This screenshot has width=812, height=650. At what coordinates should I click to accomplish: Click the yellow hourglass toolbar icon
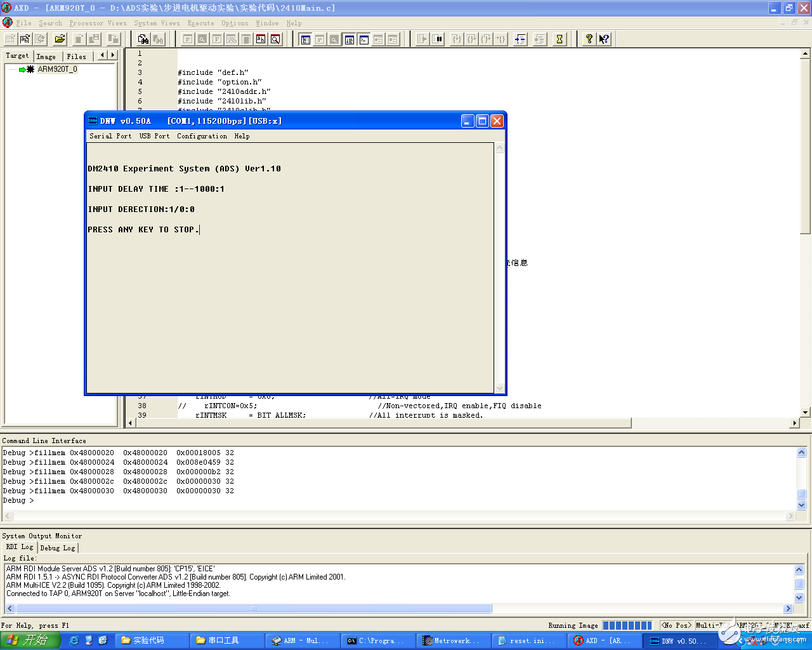pyautogui.click(x=560, y=39)
